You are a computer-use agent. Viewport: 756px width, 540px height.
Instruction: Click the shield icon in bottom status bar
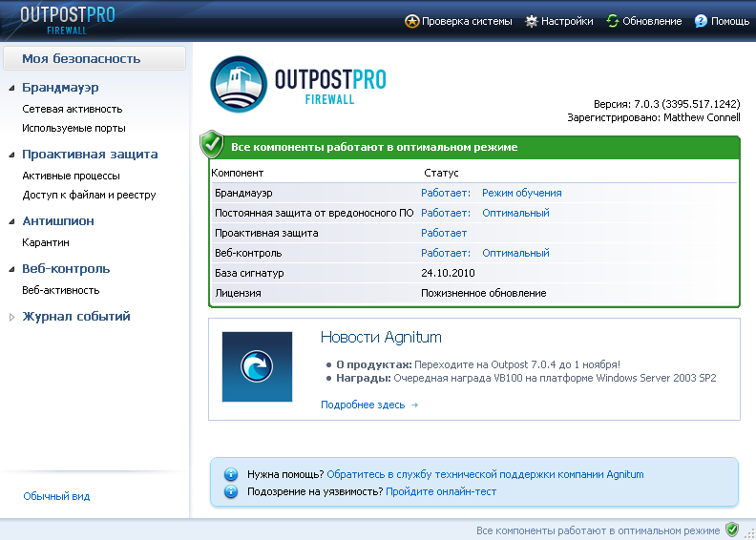click(x=732, y=530)
